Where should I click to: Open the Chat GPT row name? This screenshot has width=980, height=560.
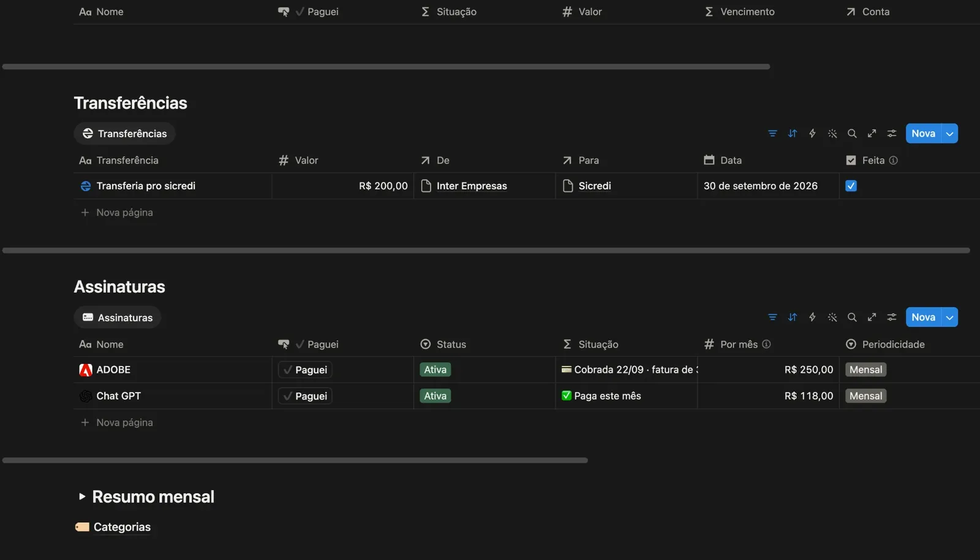[x=118, y=396]
